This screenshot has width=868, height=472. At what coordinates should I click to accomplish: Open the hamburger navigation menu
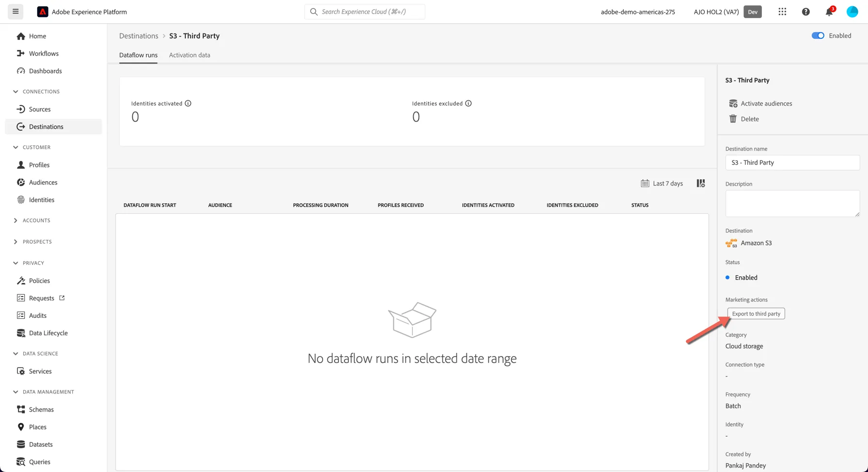pyautogui.click(x=15, y=12)
